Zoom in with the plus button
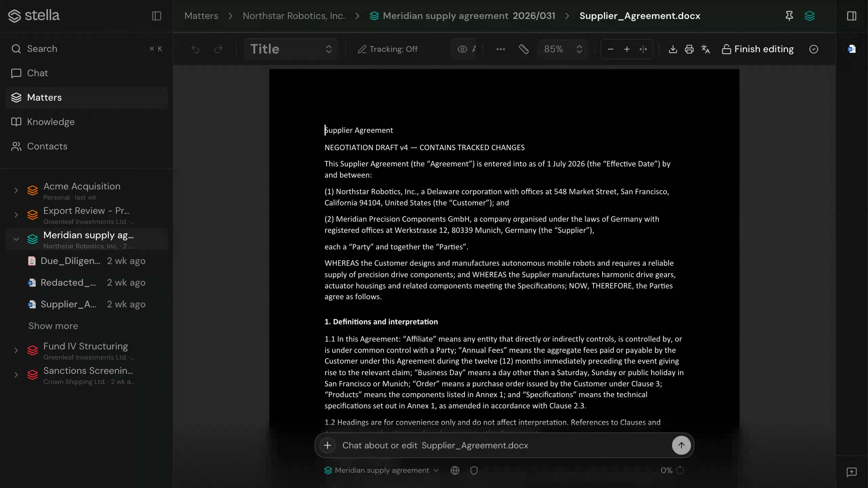Screen dimensions: 868x488 pyautogui.click(x=627, y=49)
